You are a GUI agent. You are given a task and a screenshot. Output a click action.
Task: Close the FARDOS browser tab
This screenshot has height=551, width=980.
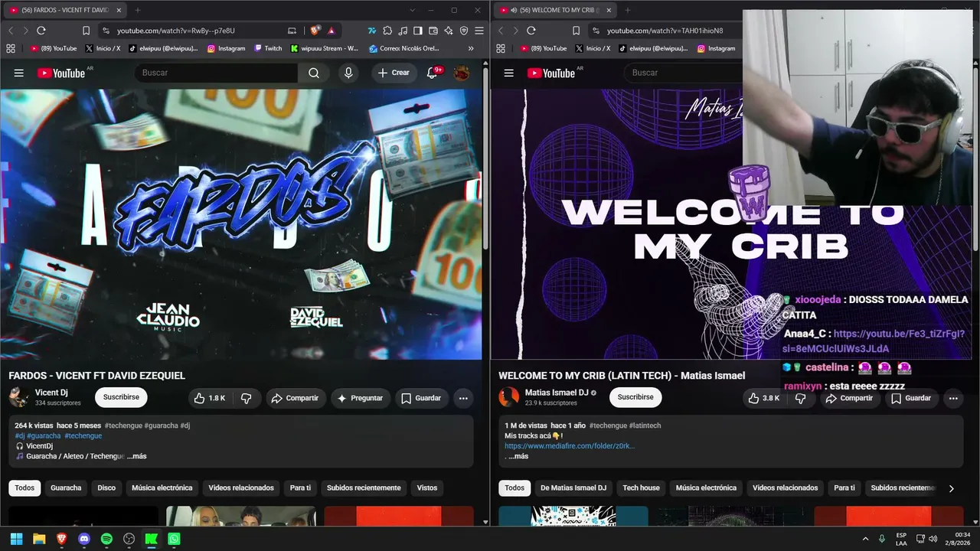(119, 10)
